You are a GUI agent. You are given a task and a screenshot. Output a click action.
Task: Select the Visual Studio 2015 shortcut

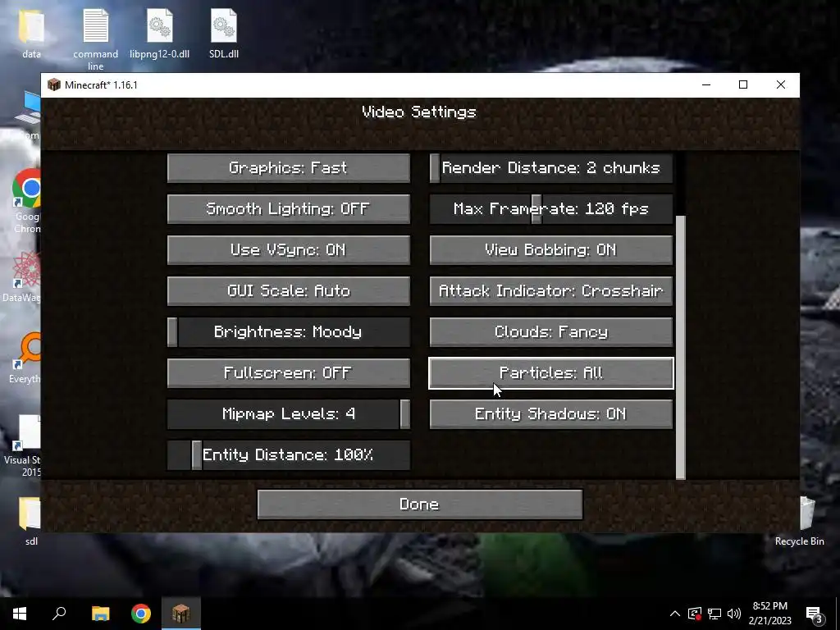22,445
